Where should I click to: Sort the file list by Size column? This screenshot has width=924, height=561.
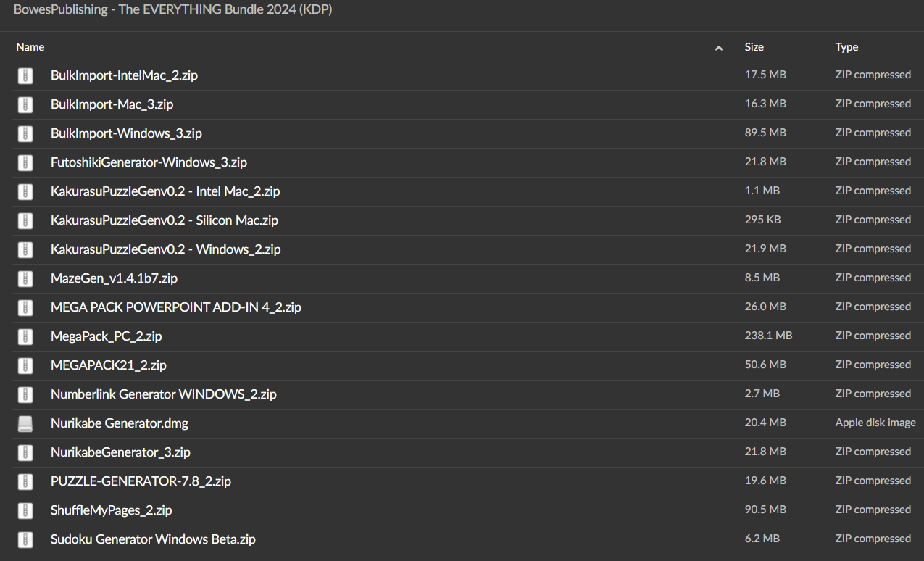(x=754, y=47)
